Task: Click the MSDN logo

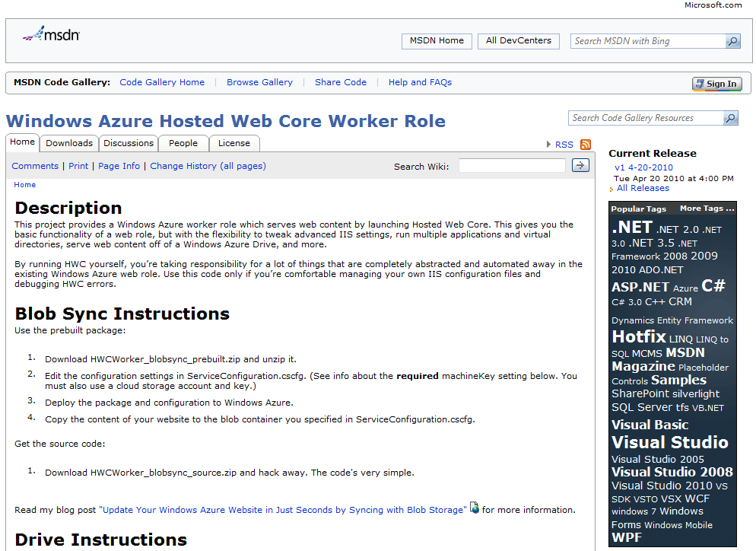Action: tap(51, 34)
